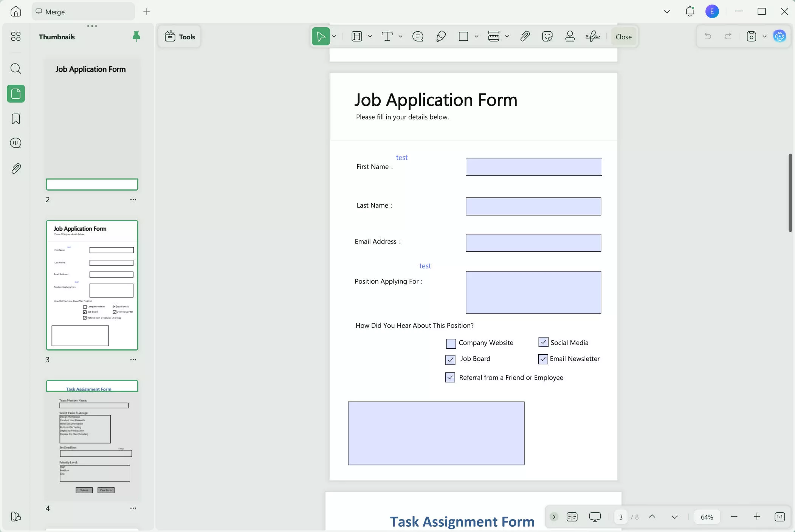Click the Close button to exit annotation mode
The height and width of the screenshot is (532, 795).
pos(623,36)
